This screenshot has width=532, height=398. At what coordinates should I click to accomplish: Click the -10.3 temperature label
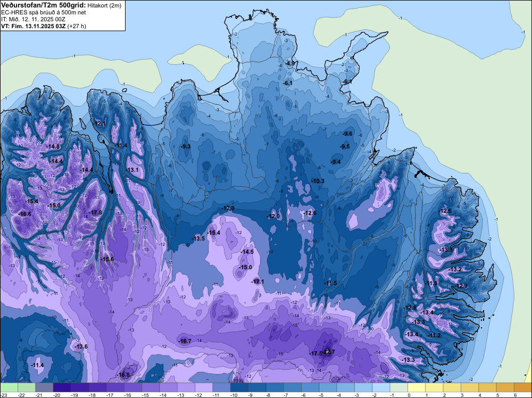click(x=318, y=181)
